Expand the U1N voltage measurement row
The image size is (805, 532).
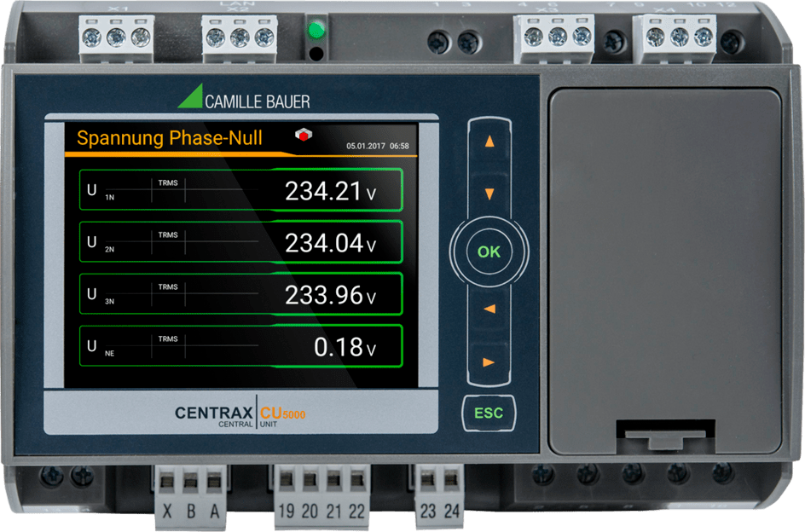pyautogui.click(x=239, y=189)
